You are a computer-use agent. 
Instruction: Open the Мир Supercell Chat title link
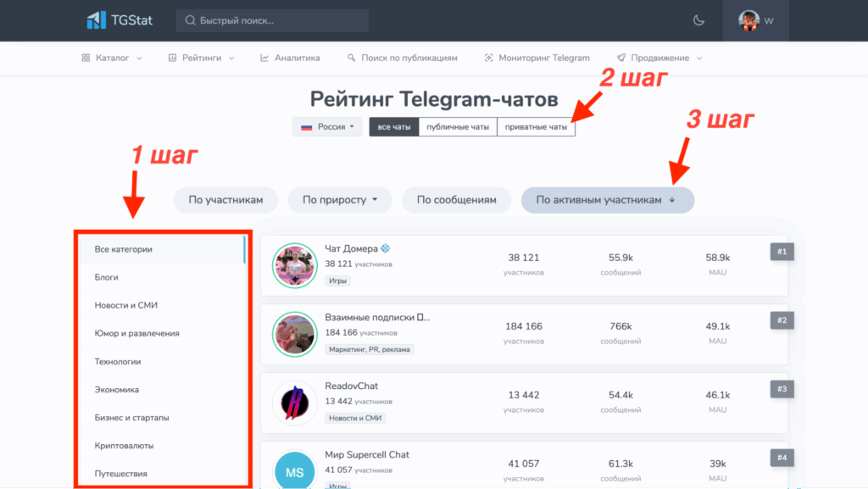tap(367, 454)
